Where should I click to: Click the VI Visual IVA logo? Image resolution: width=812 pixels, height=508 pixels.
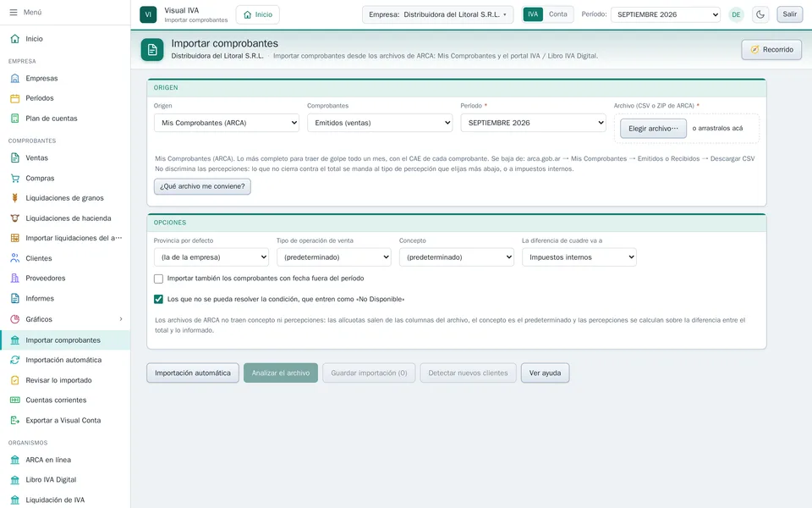coord(148,14)
